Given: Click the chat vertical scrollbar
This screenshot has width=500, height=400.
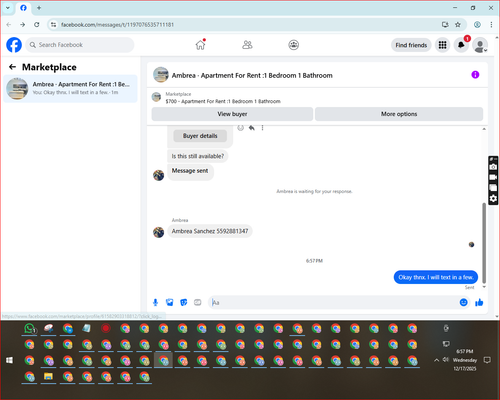Looking at the screenshot, I should [484, 243].
